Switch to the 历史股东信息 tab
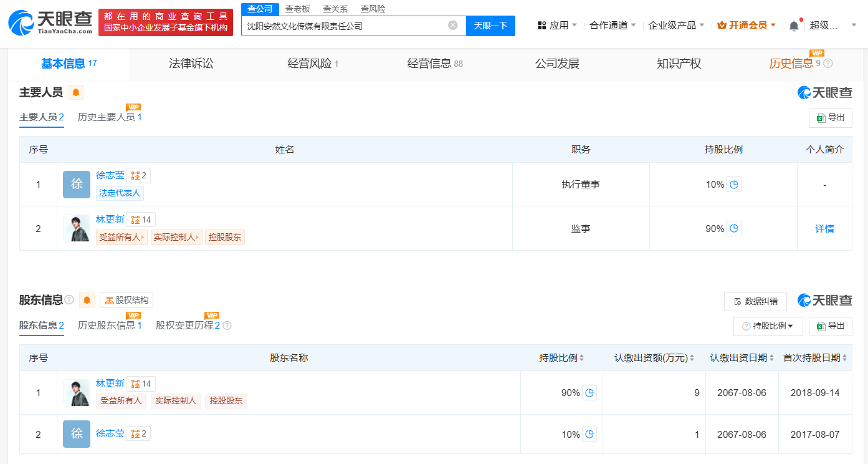This screenshot has width=868, height=464. coord(109,326)
